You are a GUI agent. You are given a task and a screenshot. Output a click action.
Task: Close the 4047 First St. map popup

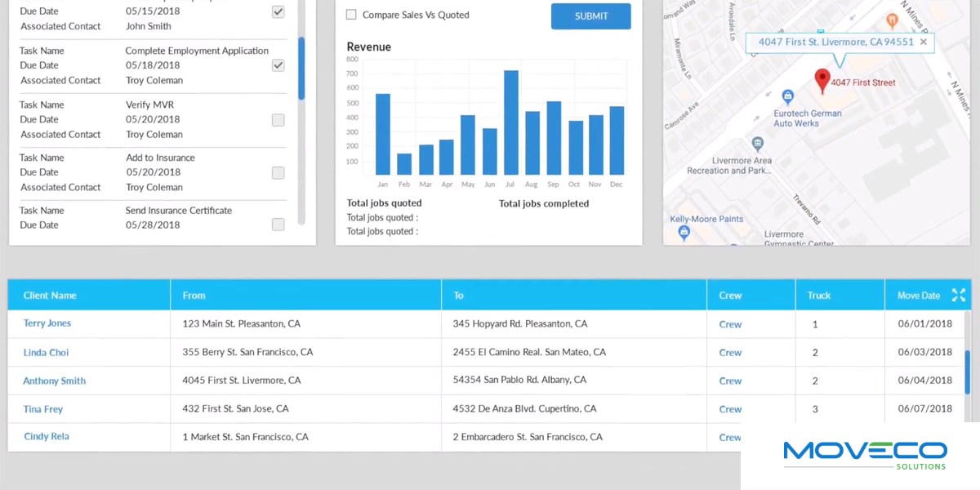pyautogui.click(x=923, y=42)
